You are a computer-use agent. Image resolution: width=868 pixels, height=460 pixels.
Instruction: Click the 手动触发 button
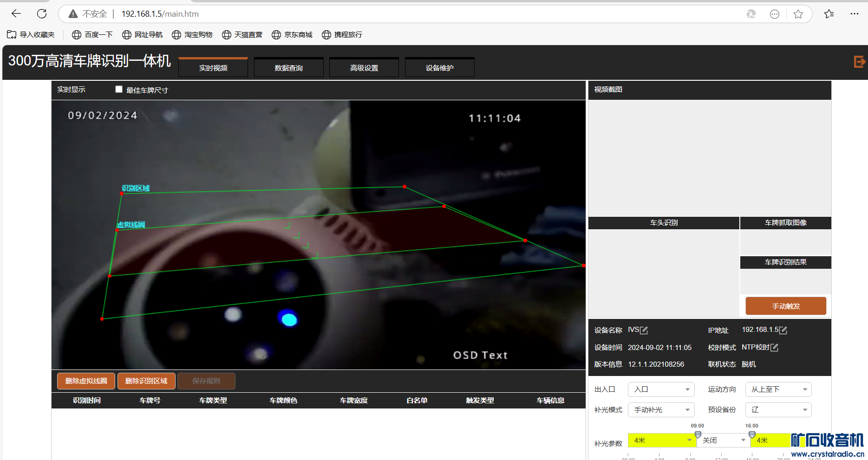[786, 306]
